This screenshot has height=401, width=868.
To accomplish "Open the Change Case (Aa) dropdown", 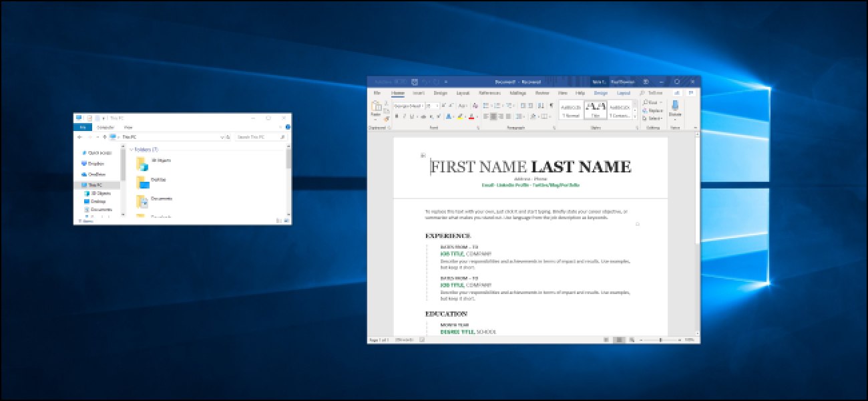I will pyautogui.click(x=463, y=106).
